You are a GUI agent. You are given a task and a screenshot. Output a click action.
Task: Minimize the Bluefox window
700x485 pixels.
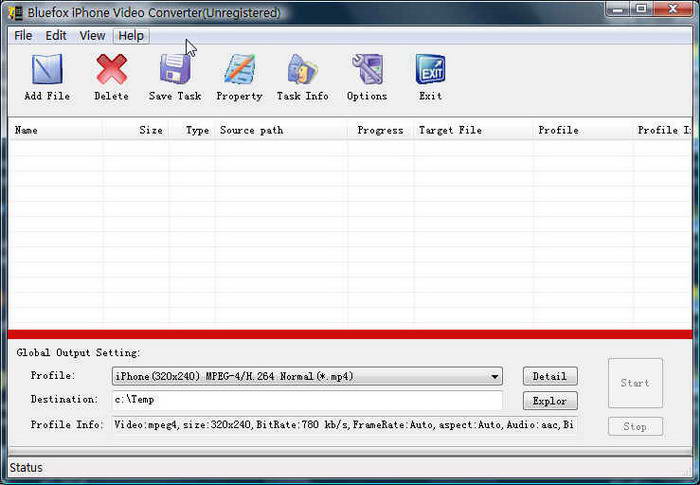click(617, 9)
